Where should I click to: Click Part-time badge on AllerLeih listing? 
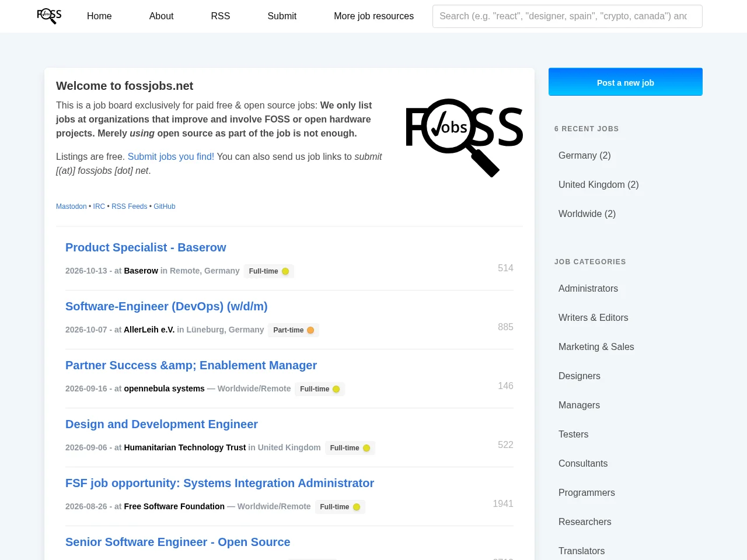point(294,330)
